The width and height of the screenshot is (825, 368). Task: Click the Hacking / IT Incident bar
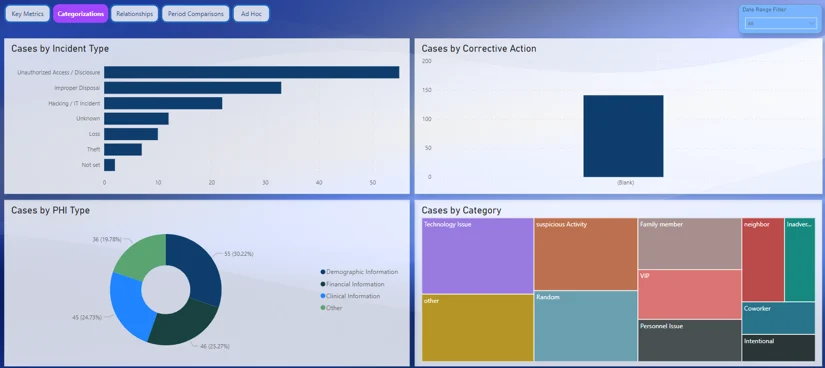point(163,103)
